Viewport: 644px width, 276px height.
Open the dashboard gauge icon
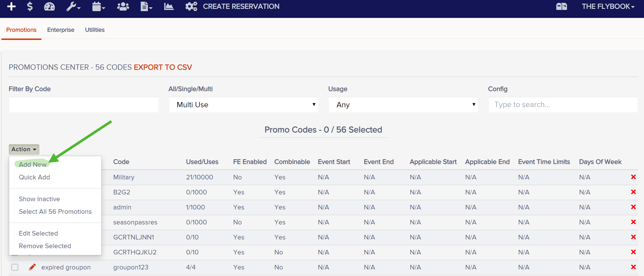[x=49, y=7]
